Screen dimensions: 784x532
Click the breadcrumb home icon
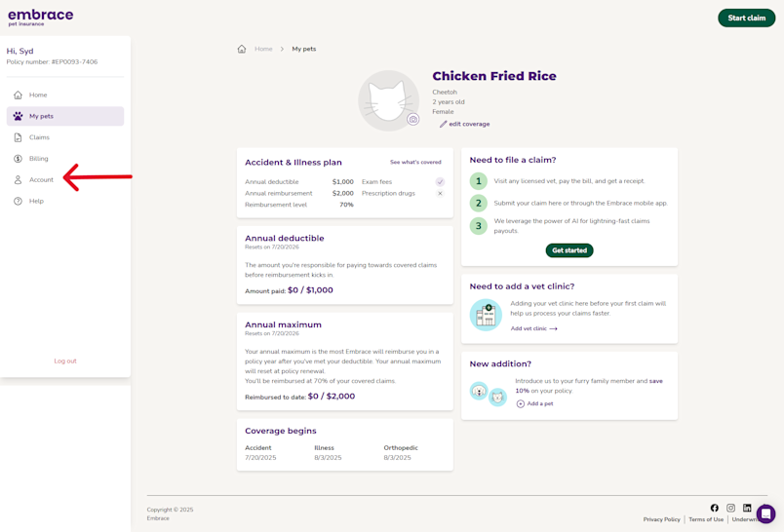click(242, 49)
